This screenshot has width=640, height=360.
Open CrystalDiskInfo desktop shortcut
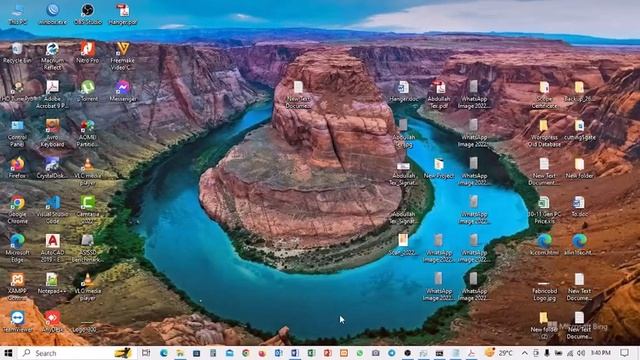pyautogui.click(x=52, y=168)
